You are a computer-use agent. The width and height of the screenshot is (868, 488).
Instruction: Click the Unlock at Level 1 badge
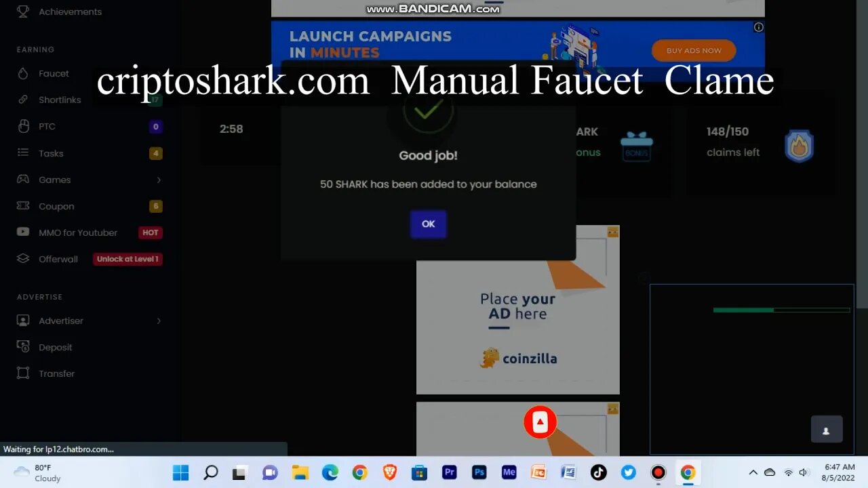click(x=127, y=259)
